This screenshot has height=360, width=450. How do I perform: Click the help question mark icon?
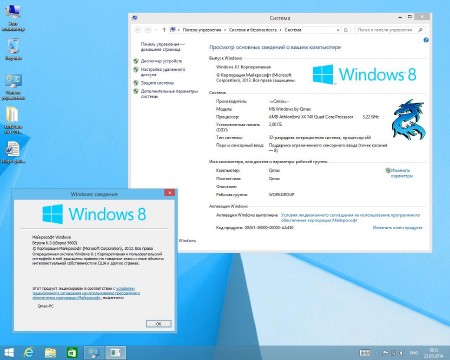click(426, 40)
